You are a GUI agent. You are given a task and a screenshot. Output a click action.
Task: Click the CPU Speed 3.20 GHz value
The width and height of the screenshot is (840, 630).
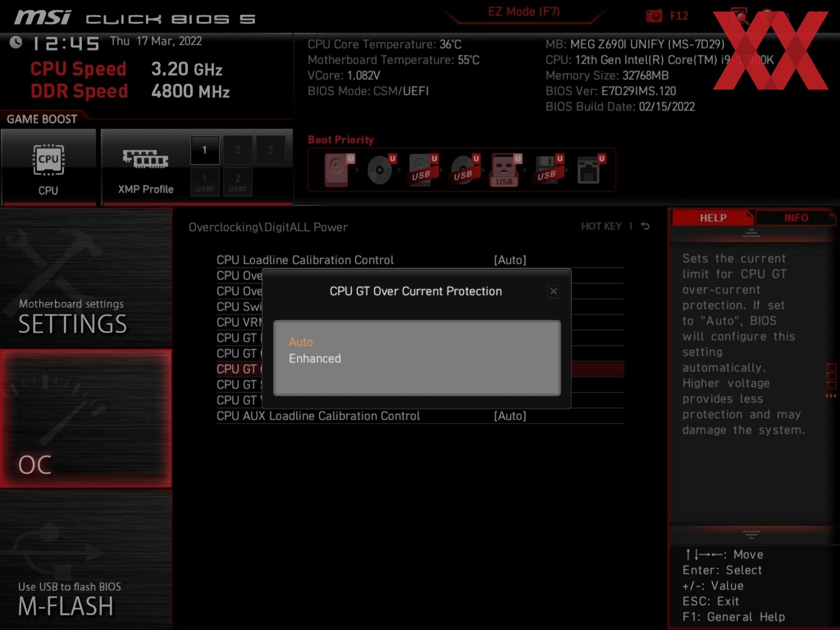(x=187, y=69)
